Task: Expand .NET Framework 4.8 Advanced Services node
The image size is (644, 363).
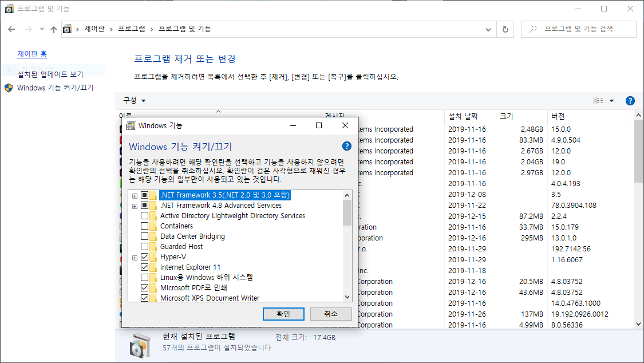Action: click(135, 206)
